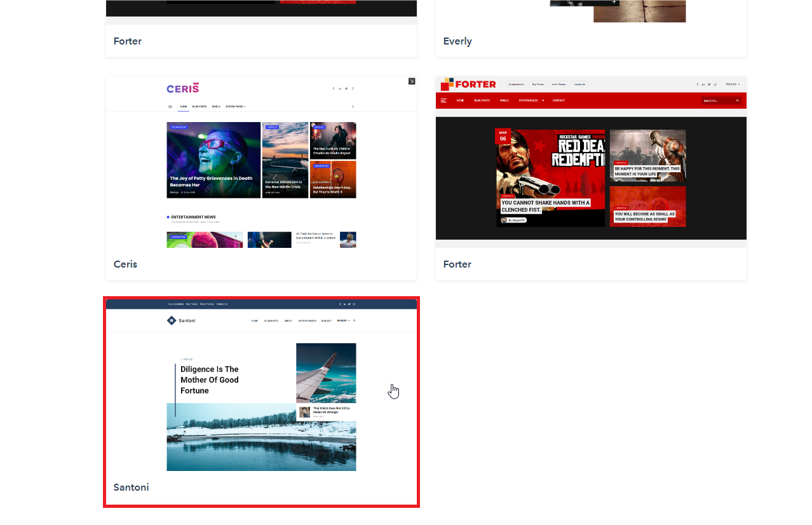Click the HubSpot badge icon on Ceris card
This screenshot has height=525, width=812.
(412, 81)
